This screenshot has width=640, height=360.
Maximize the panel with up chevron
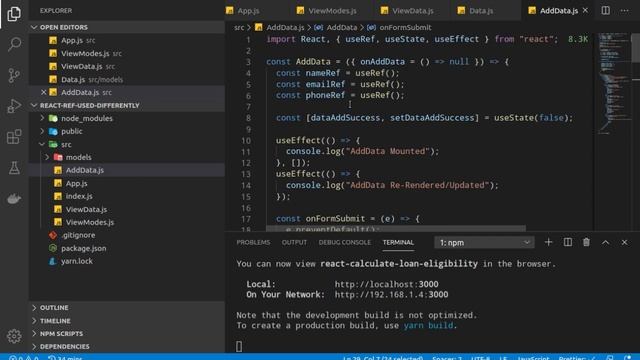(605, 242)
